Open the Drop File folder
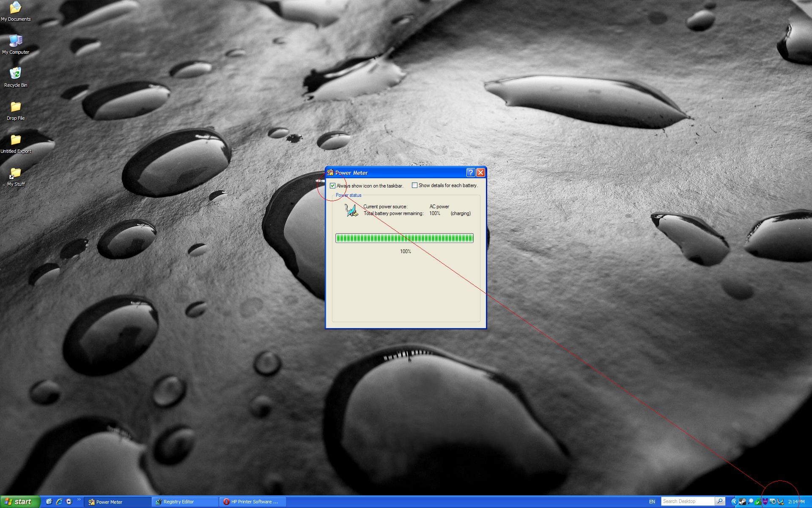The image size is (812, 508). (16, 110)
